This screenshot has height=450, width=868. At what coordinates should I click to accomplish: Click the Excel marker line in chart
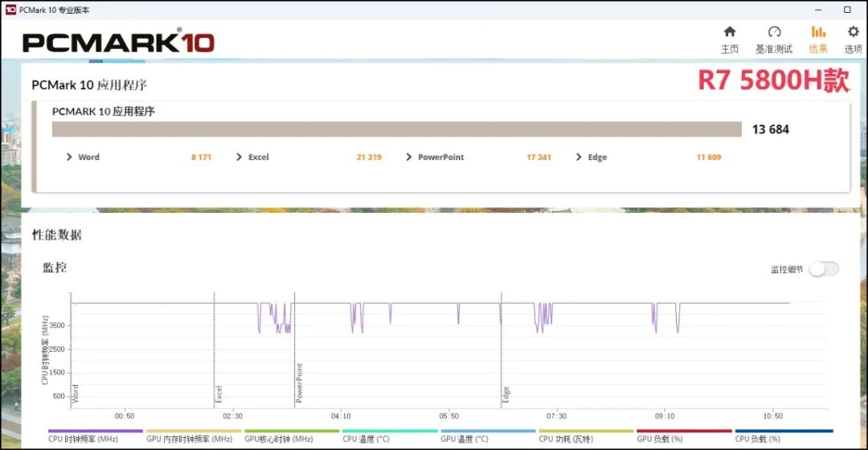click(x=214, y=346)
